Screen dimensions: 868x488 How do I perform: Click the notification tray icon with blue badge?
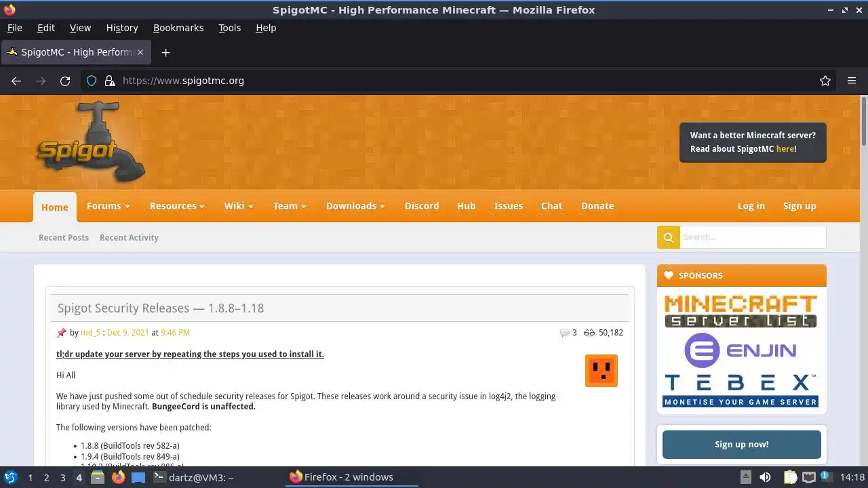pos(826,476)
